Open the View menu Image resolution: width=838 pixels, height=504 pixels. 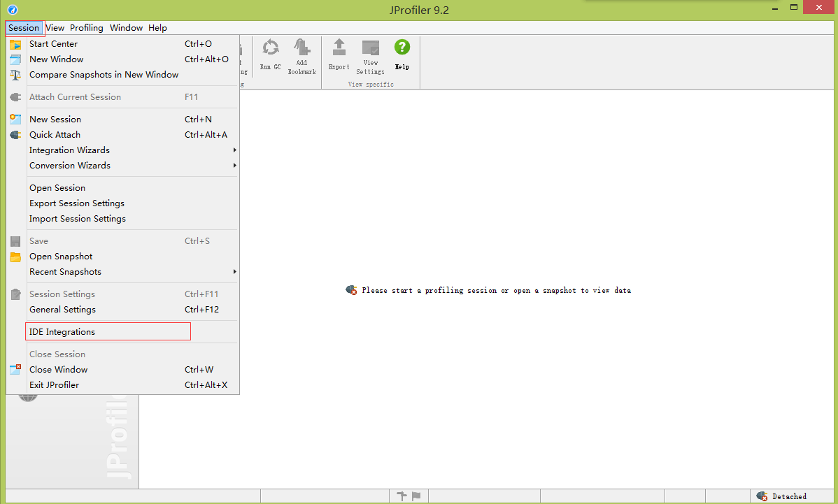click(55, 28)
